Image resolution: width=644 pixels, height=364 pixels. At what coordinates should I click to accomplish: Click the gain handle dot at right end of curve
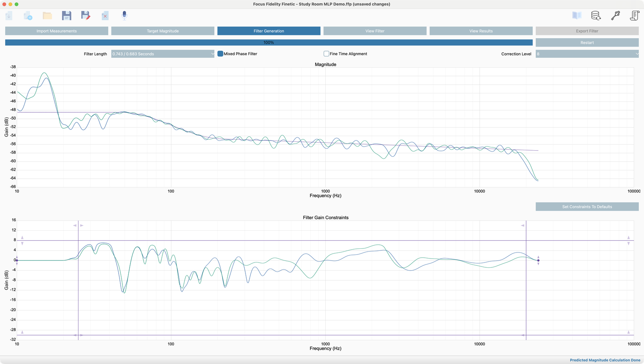pos(538,261)
